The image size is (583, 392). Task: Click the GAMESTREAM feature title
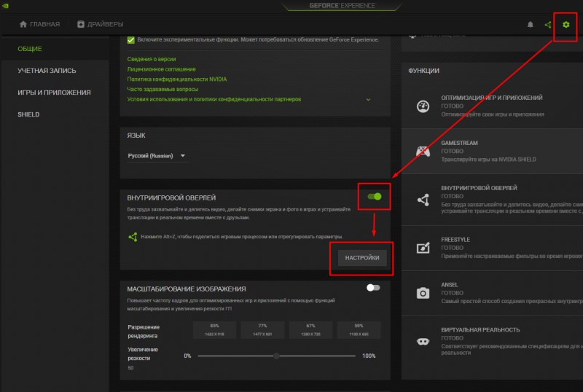click(x=459, y=144)
